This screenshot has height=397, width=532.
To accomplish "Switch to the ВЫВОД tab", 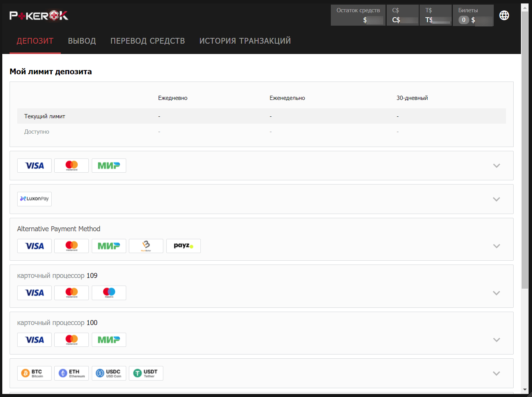I will point(82,41).
